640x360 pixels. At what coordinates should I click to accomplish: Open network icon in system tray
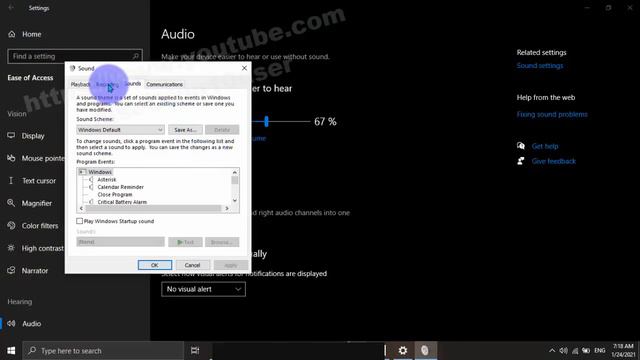point(575,351)
